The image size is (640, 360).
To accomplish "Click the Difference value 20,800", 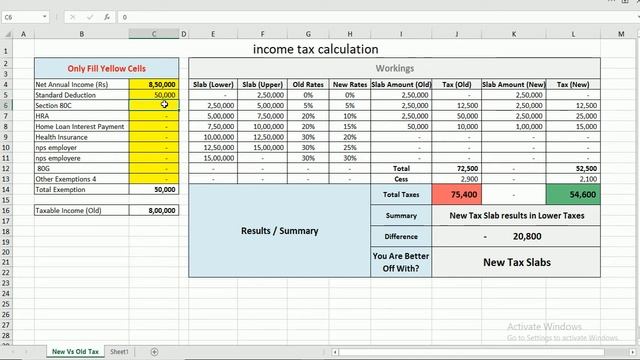I will pos(516,236).
